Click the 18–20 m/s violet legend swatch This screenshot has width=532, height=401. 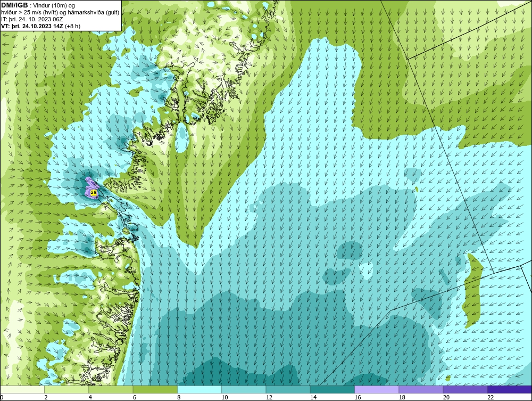click(421, 389)
